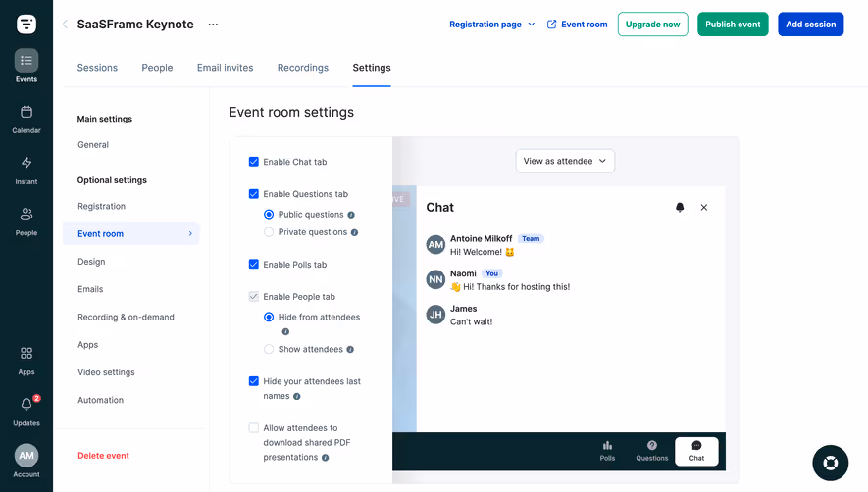This screenshot has width=868, height=492.
Task: Switch to the People tab
Action: (157, 68)
